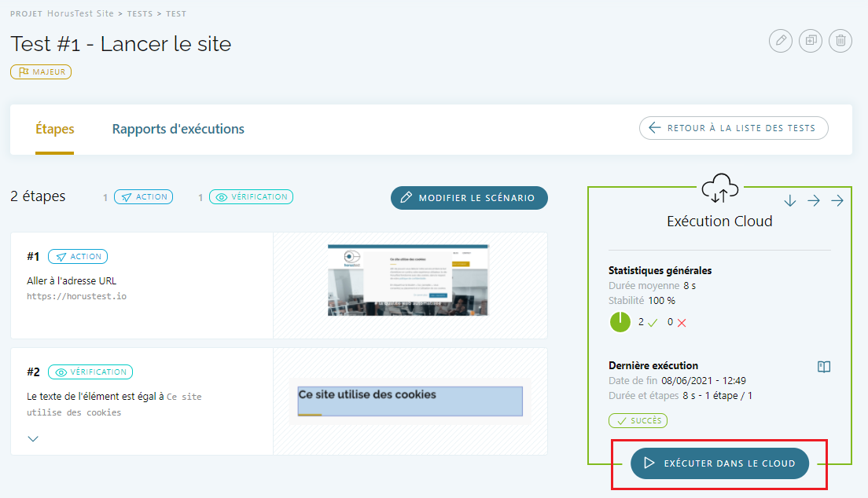The image size is (868, 498).
Task: Open the last execution report book icon
Action: pos(824,367)
